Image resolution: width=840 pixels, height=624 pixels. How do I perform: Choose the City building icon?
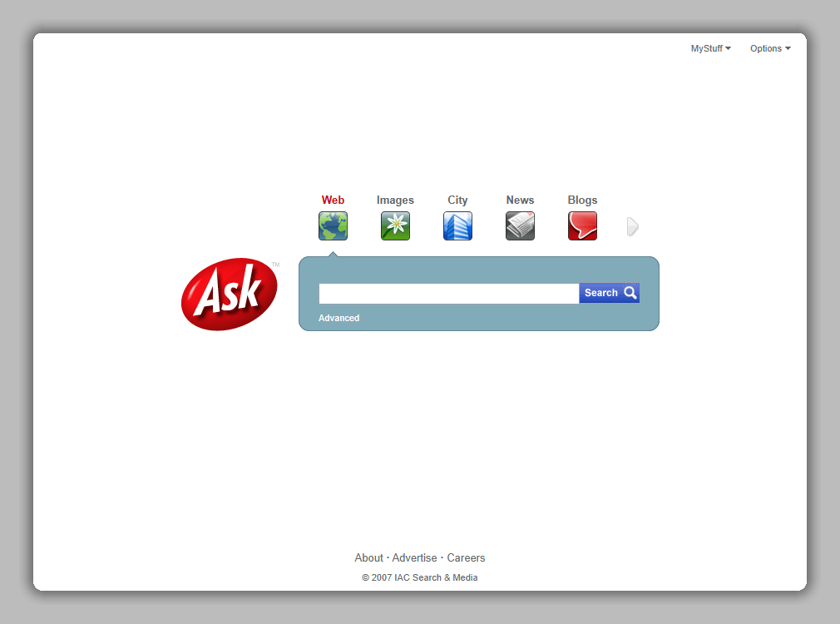457,225
